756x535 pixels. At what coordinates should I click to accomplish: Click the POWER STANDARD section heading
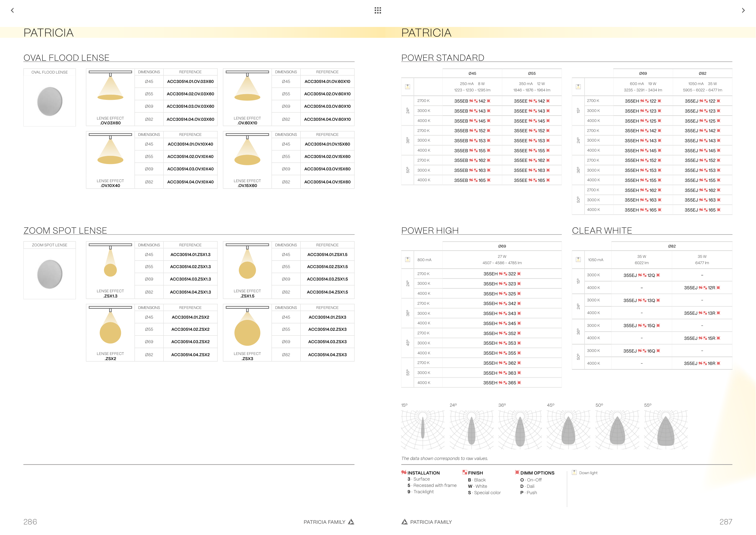coord(442,58)
